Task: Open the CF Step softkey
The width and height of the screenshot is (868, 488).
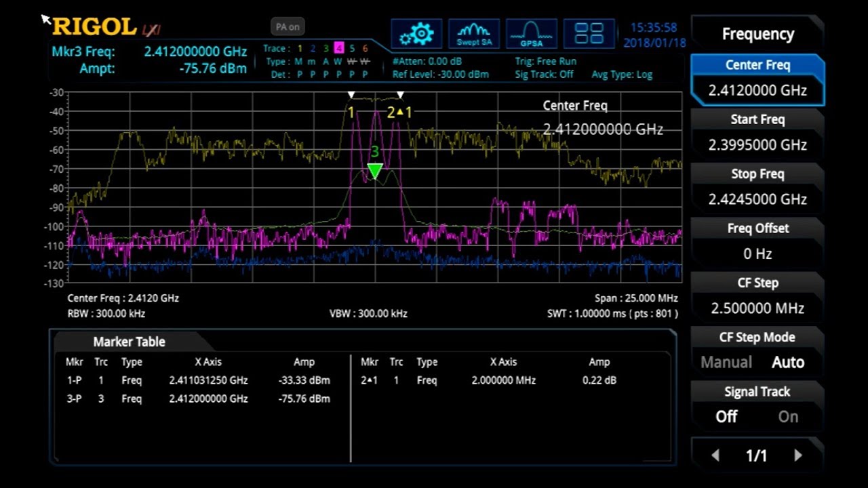Action: 757,296
